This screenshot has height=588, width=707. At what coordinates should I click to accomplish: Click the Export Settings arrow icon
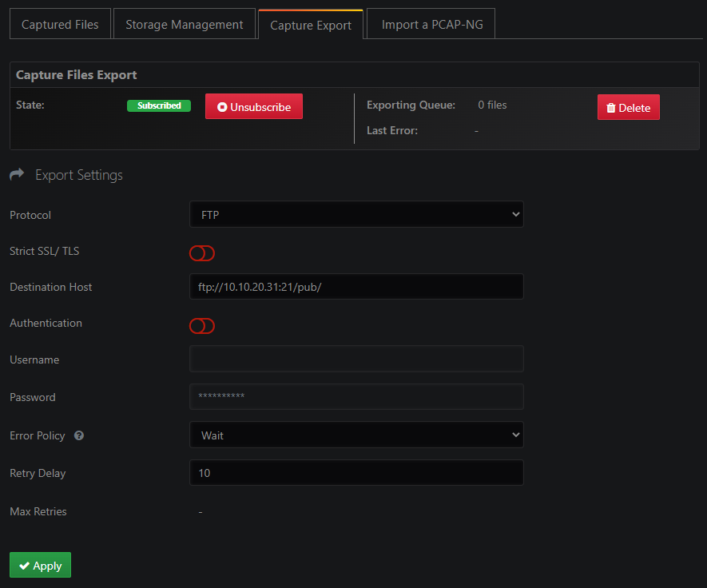(x=17, y=174)
